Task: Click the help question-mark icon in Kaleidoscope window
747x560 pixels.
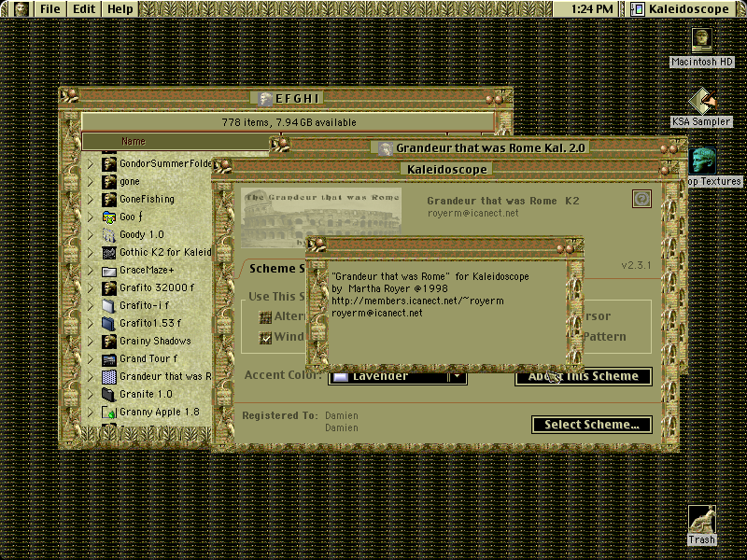Action: click(x=641, y=199)
